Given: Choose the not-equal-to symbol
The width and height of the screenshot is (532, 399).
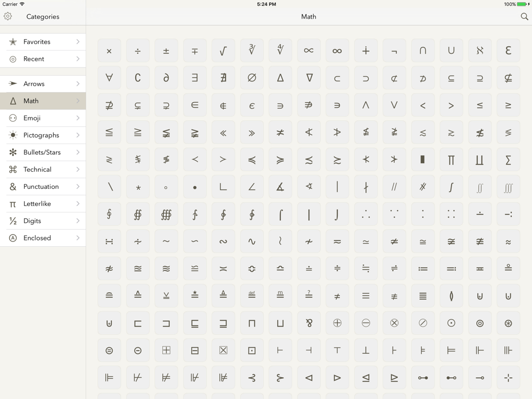Looking at the screenshot, I should 337,296.
